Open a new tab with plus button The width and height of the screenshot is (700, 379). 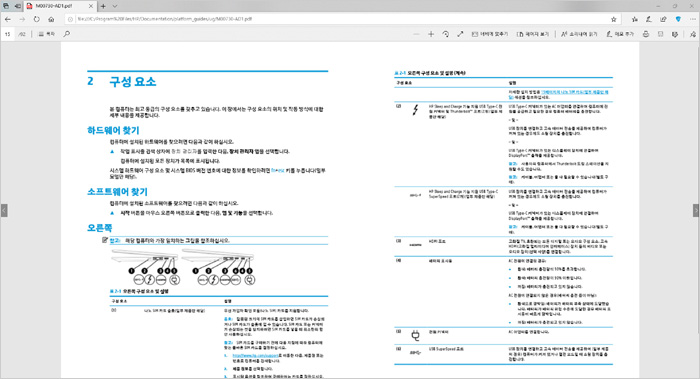coord(103,6)
